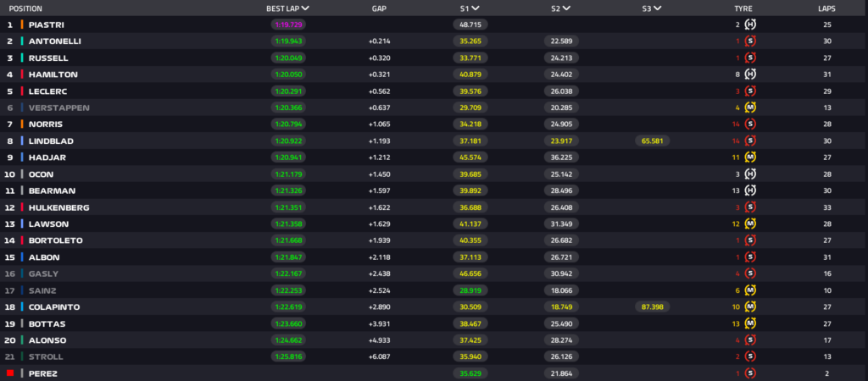Click Antonelli's soft tyre icon
The width and height of the screenshot is (868, 381).
[x=750, y=41]
